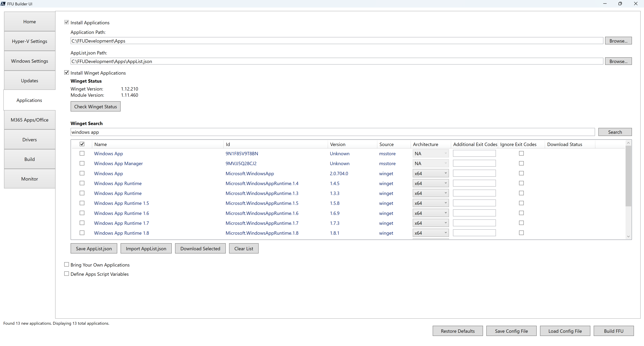
Task: Uncheck the Install Applications checkbox
Action: (66, 22)
